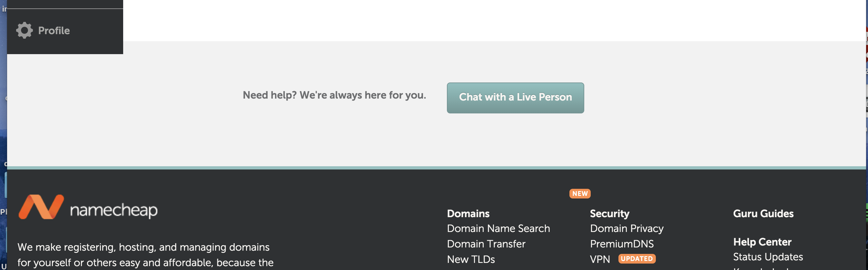Viewport: 868px width, 270px height.
Task: Click the orange Namecheap N logo
Action: 41,207
